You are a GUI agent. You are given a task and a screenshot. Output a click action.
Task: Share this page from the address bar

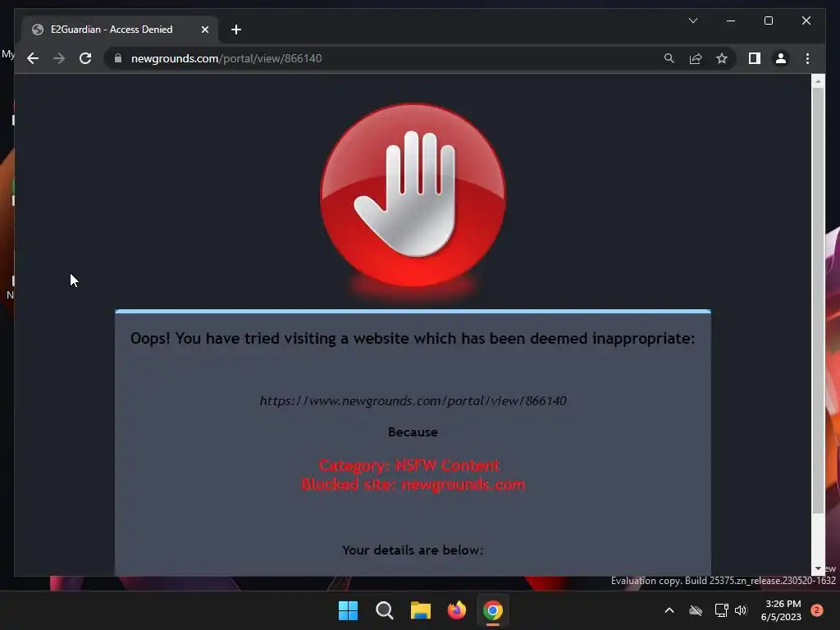pyautogui.click(x=696, y=58)
